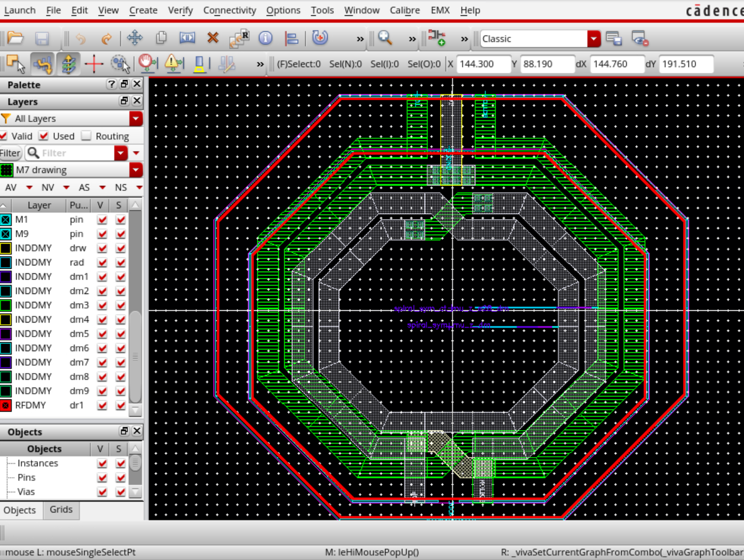Click the M1 pin layer color swatch
744x560 pixels.
[6, 220]
